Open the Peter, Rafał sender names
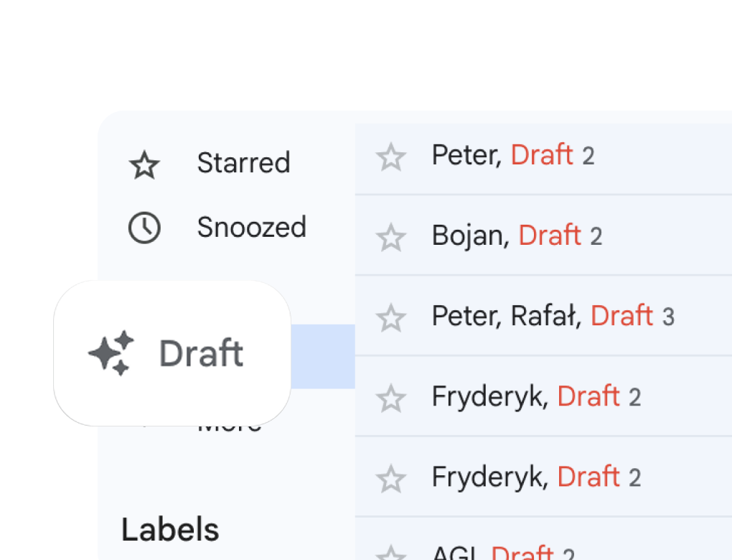The height and width of the screenshot is (560, 732). pos(506,316)
